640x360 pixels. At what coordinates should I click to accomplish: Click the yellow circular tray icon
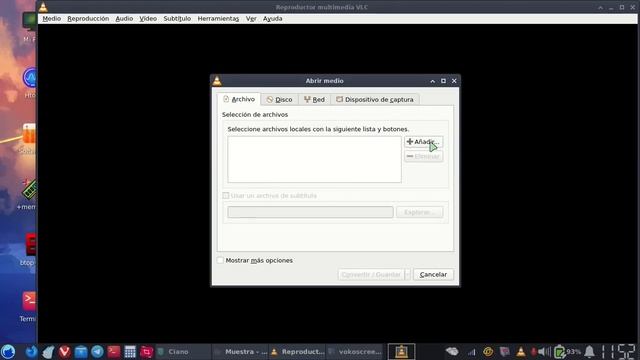tap(488, 351)
